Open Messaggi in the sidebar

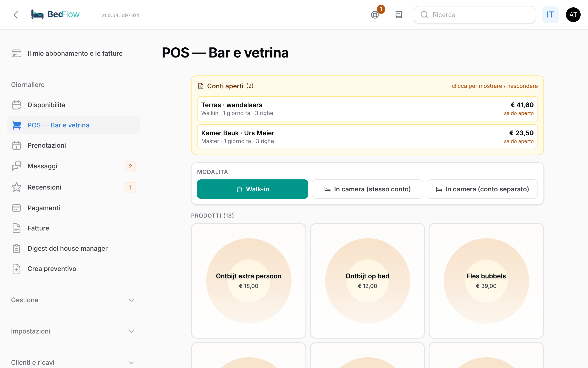tap(73, 166)
